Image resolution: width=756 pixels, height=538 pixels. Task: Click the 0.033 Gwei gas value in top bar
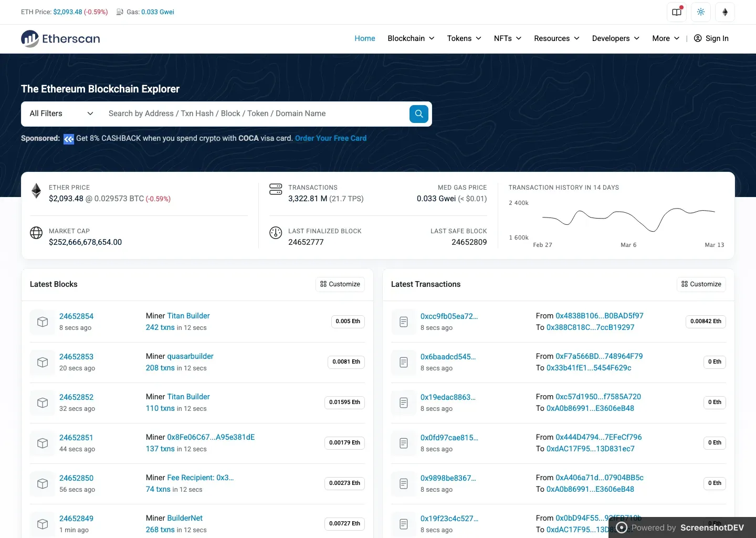point(157,12)
